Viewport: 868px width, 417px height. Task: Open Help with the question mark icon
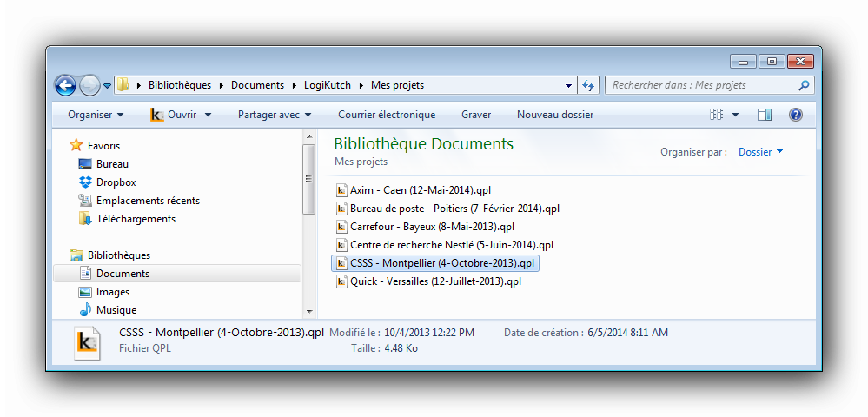pos(796,115)
